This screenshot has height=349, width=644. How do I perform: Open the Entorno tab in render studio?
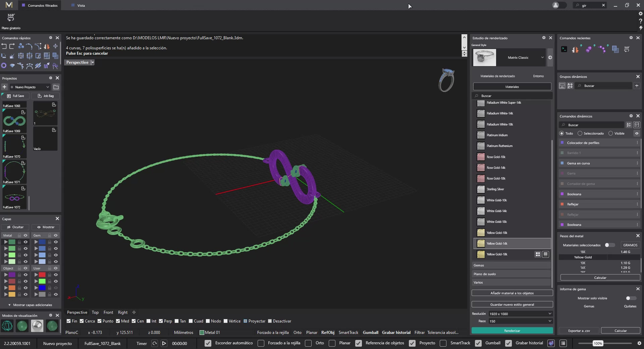click(538, 76)
